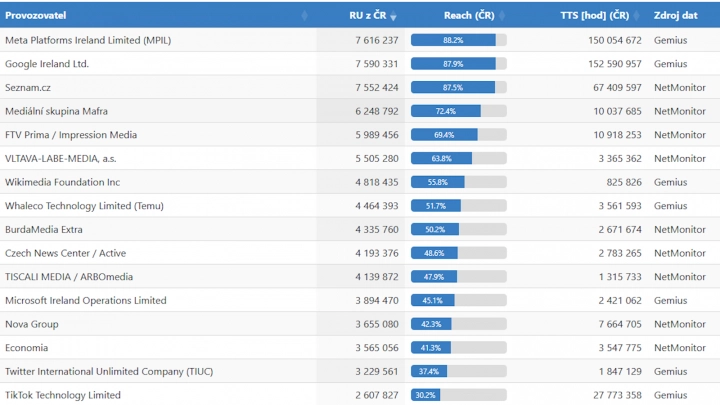Click the 45.1% reach bar for Microsoft
This screenshot has width=720, height=405.
459,300
